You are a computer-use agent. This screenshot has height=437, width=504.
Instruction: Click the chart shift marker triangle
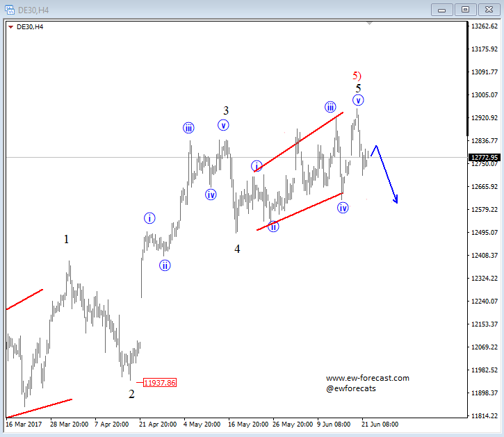[x=369, y=23]
